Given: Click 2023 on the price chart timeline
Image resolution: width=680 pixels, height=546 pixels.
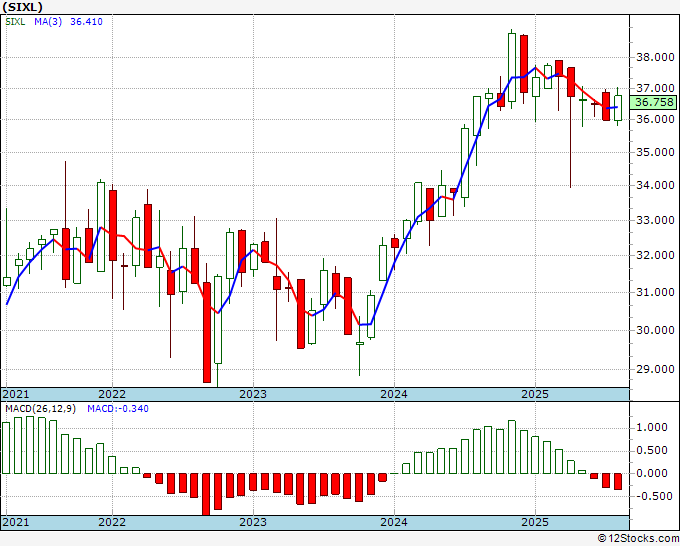Looking at the screenshot, I should (x=253, y=394).
